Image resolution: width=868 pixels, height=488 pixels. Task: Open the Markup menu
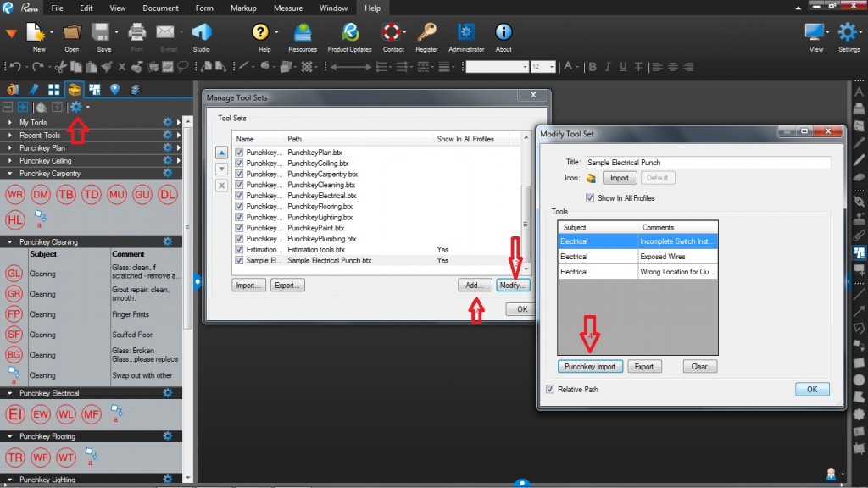click(243, 8)
